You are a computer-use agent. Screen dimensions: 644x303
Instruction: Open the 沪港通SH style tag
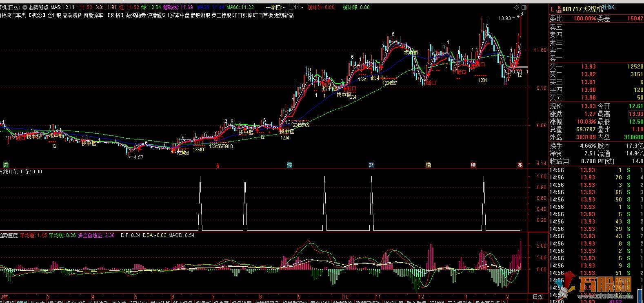tap(158, 15)
